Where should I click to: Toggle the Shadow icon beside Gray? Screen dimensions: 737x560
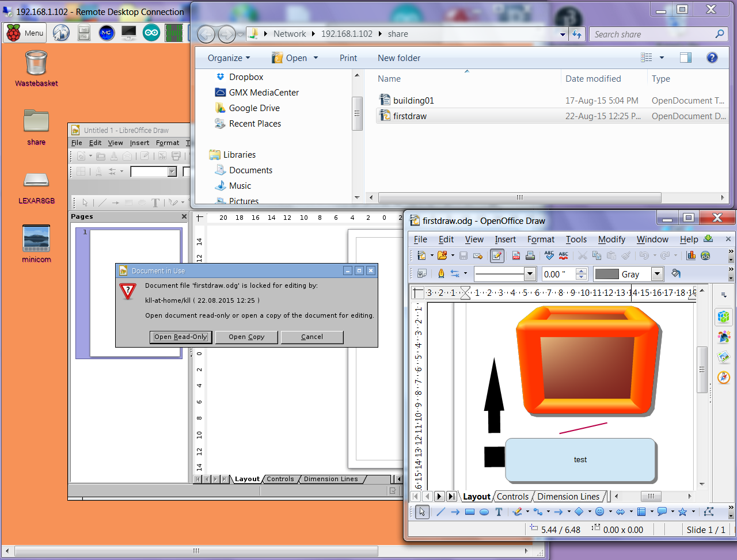(677, 274)
